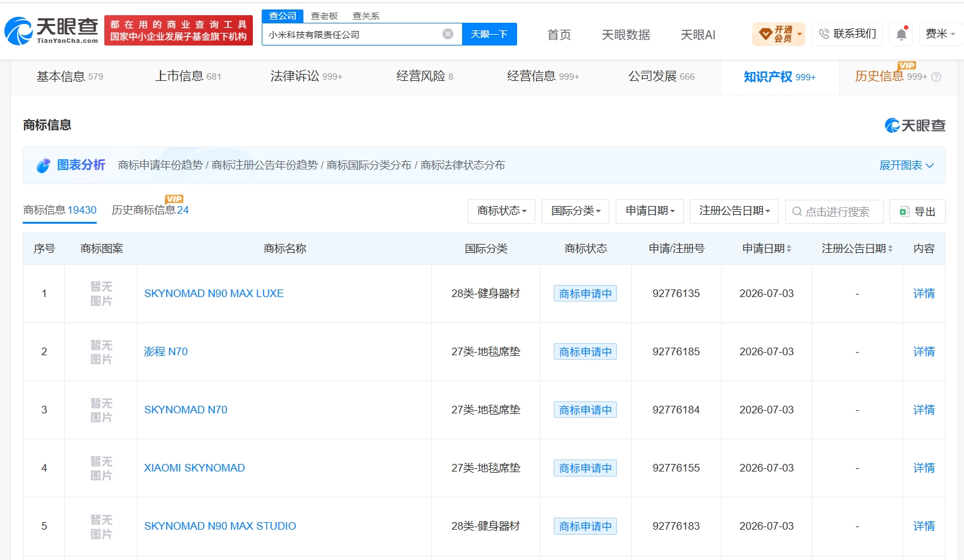The image size is (964, 560).
Task: Open the 历史信息 VIP tab
Action: [x=891, y=76]
